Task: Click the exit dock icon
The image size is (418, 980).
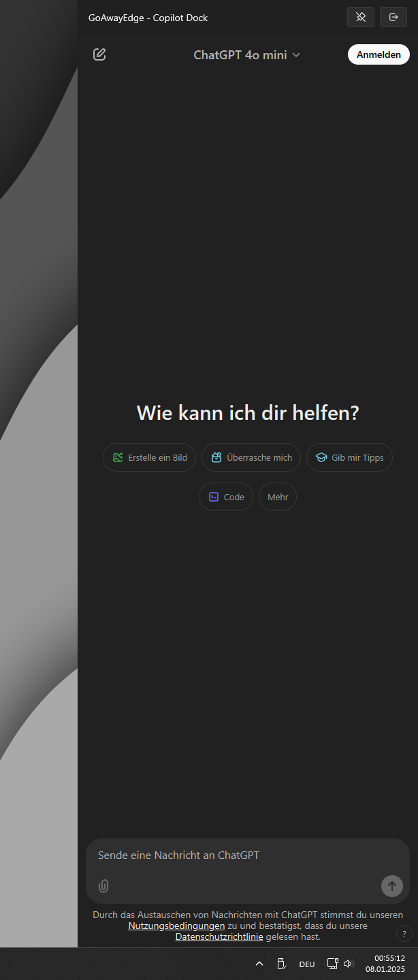Action: pyautogui.click(x=393, y=18)
